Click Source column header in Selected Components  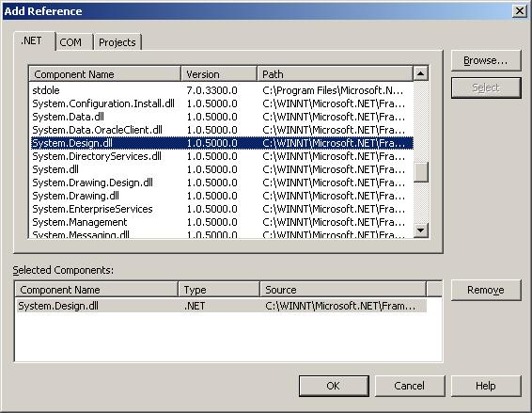click(x=343, y=290)
